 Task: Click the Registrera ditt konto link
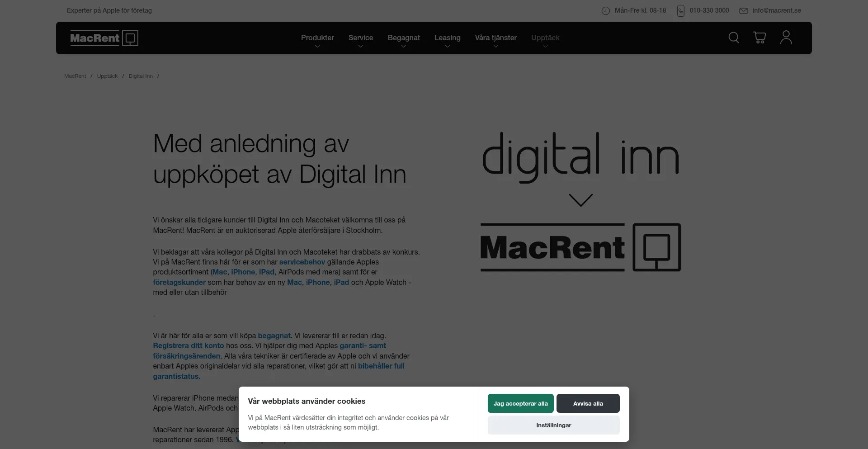(188, 345)
